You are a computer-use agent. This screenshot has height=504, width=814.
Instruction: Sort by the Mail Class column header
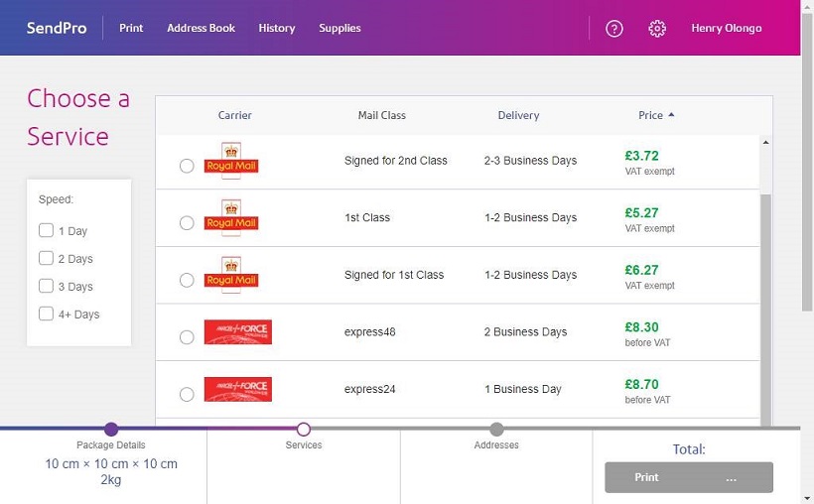pos(381,115)
